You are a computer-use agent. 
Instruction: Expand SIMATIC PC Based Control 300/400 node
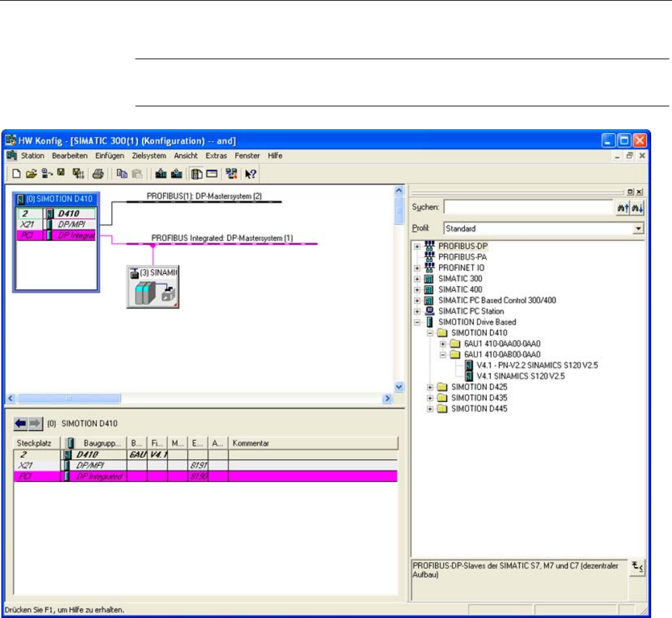(417, 300)
